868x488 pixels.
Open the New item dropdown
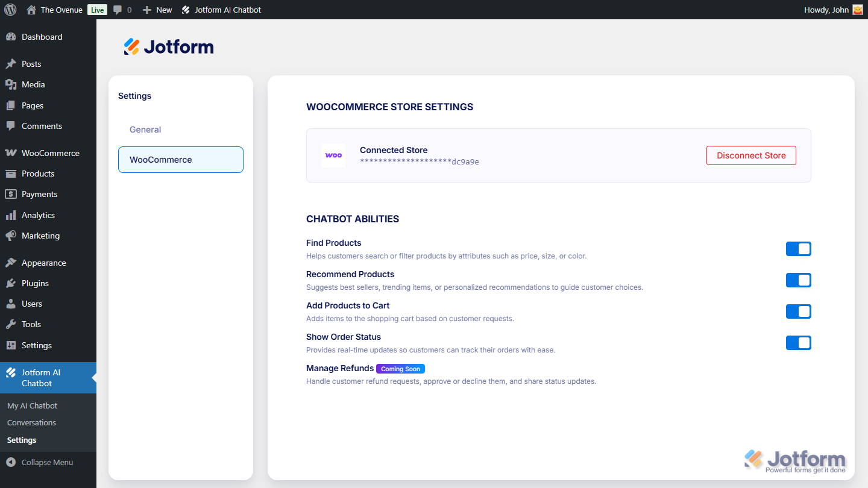point(157,9)
